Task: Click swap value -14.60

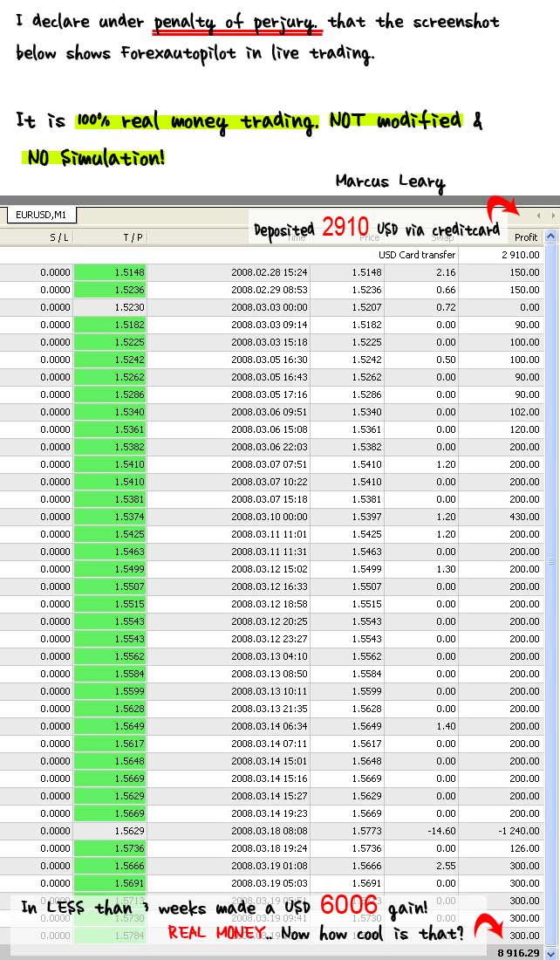Action: (x=442, y=830)
